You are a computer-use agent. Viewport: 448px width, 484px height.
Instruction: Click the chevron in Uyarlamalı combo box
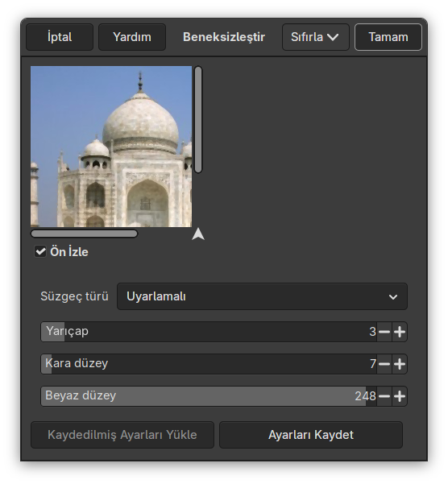393,297
